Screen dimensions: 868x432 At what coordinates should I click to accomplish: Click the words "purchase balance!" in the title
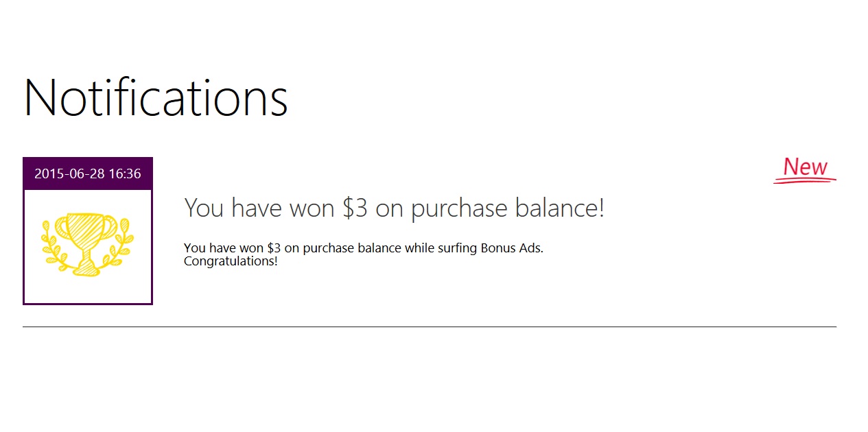507,208
